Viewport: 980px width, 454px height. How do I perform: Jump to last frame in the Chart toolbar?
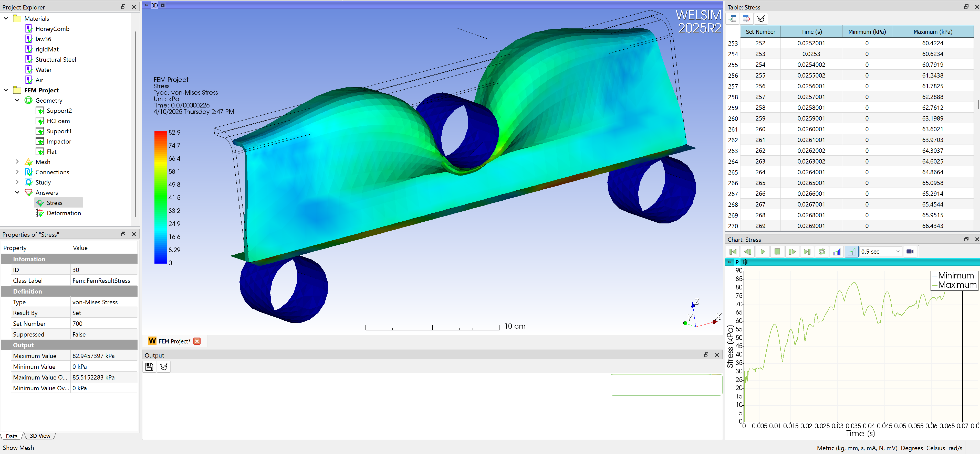tap(807, 251)
